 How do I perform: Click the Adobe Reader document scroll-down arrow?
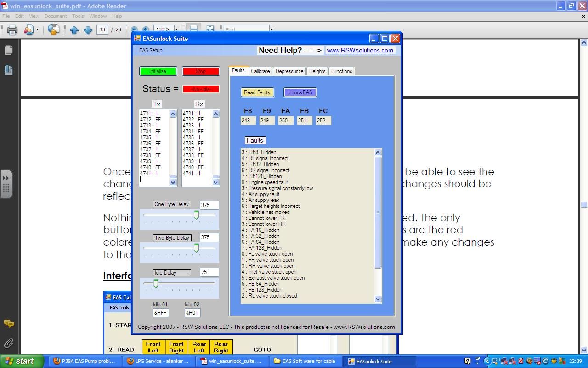pos(584,351)
